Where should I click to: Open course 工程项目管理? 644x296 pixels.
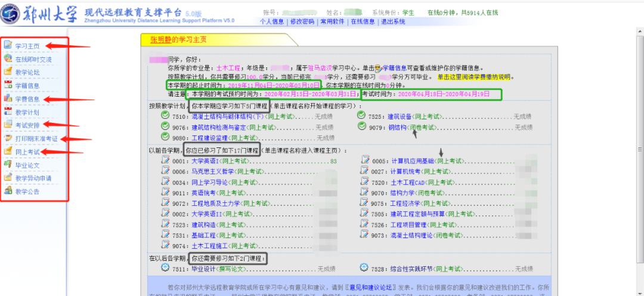(408, 225)
